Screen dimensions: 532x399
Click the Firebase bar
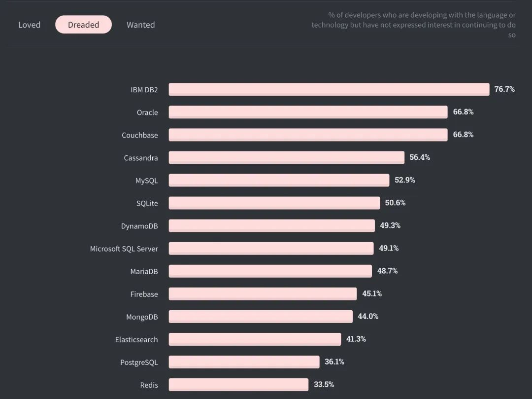coord(263,294)
